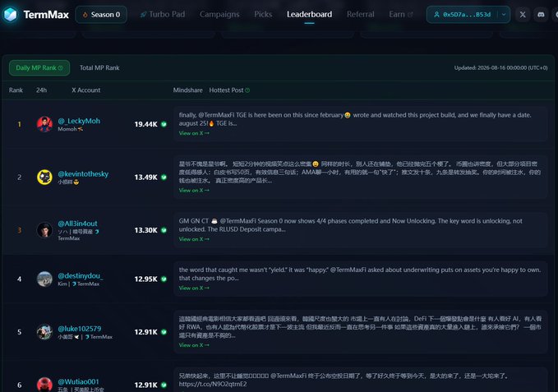The image size is (558, 392).
Task: Click the TermMax cube logo
Action: click(x=11, y=15)
